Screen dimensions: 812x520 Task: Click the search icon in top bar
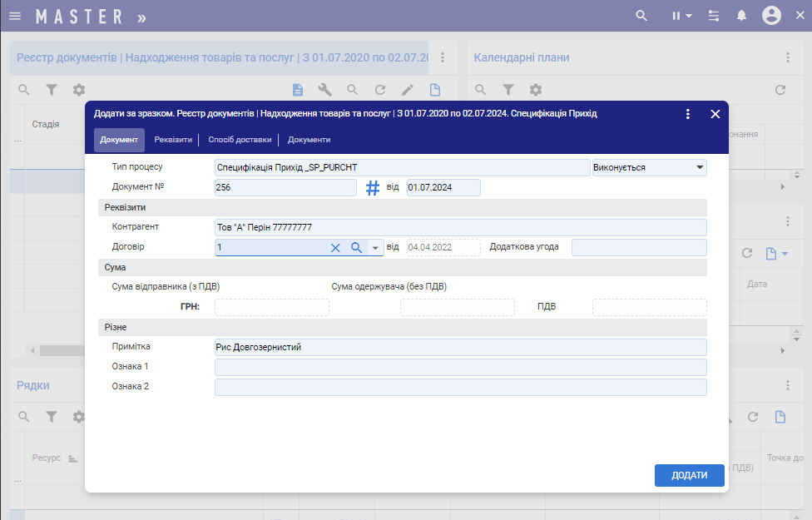click(641, 16)
